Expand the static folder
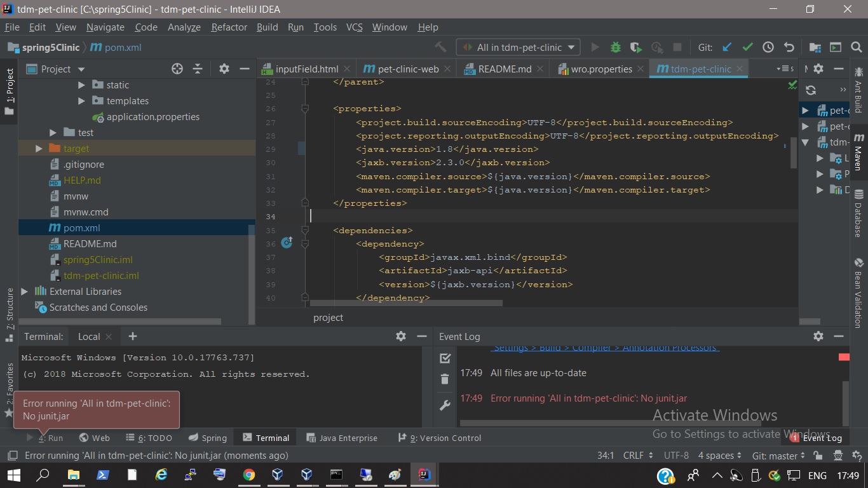Screen dimensions: 868x488 (81, 85)
